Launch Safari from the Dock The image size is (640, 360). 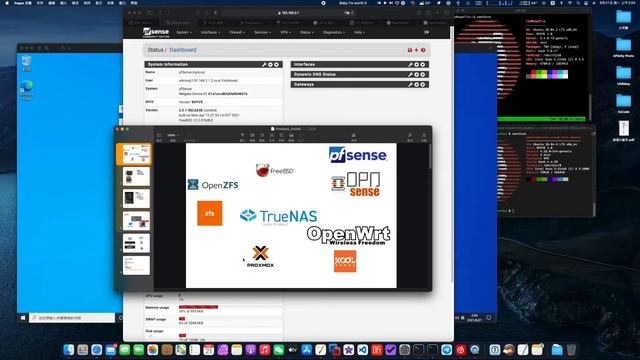pos(97,350)
